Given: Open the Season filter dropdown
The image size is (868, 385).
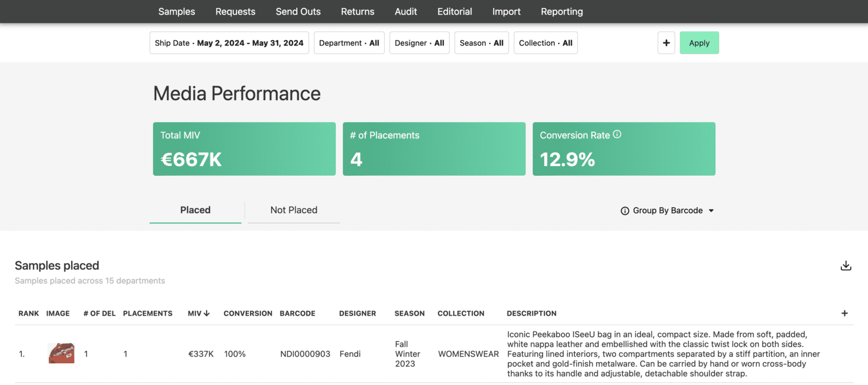Looking at the screenshot, I should coord(481,43).
